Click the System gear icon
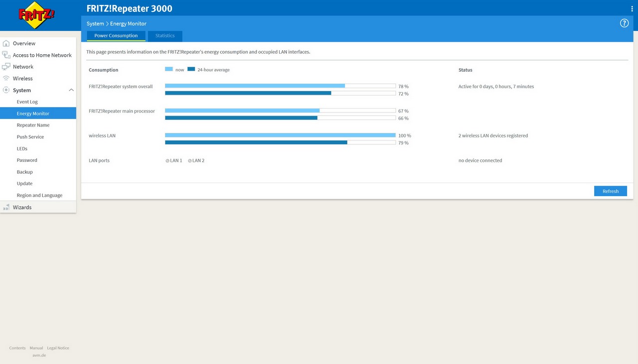 click(6, 90)
